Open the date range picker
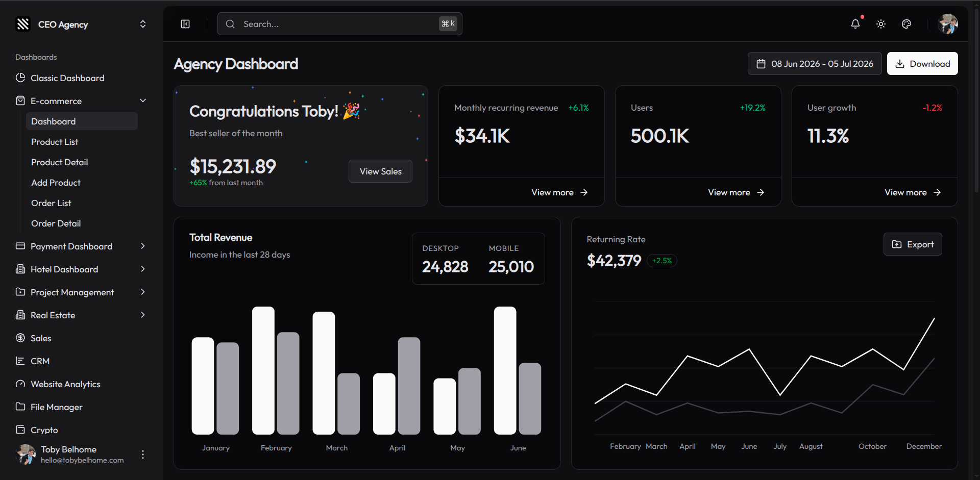Screen dimensions: 980x480 (815, 64)
